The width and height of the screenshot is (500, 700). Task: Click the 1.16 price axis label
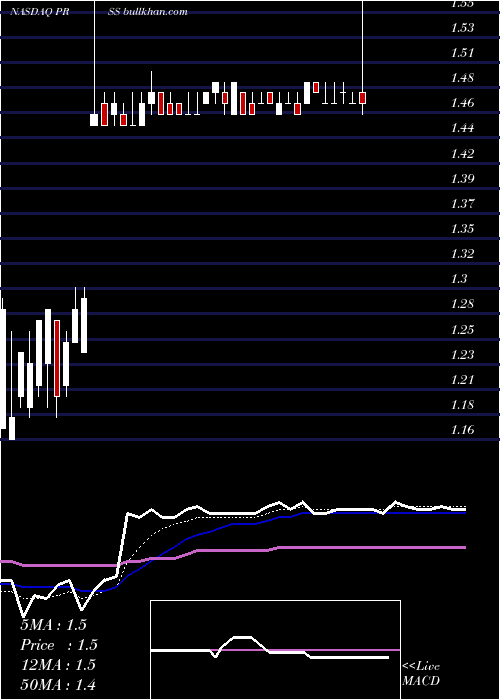pyautogui.click(x=462, y=430)
